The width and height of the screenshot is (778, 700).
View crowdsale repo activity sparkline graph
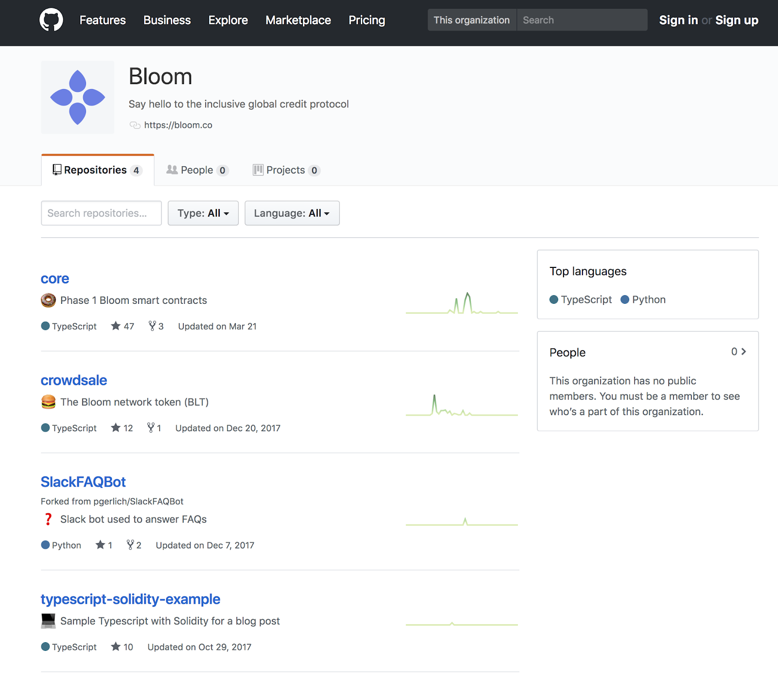click(462, 405)
